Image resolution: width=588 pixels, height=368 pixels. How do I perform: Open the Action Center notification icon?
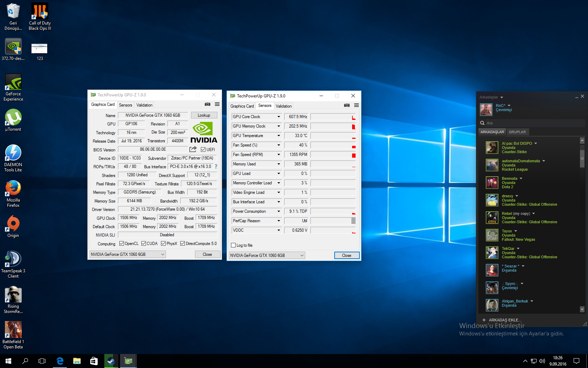click(x=576, y=361)
